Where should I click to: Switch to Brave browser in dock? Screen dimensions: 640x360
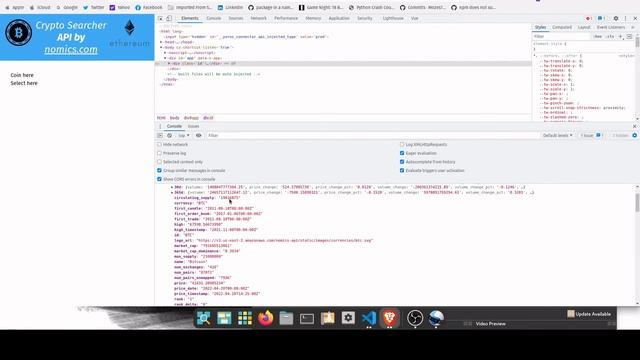click(x=389, y=318)
